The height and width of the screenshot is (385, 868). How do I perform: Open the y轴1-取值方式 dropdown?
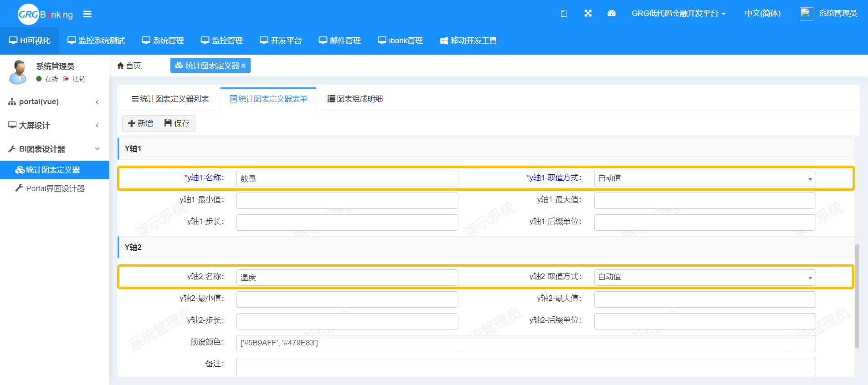pyautogui.click(x=704, y=178)
